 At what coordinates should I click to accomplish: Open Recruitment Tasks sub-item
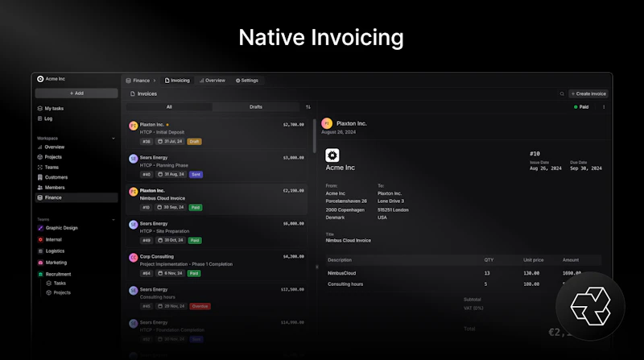point(56,283)
